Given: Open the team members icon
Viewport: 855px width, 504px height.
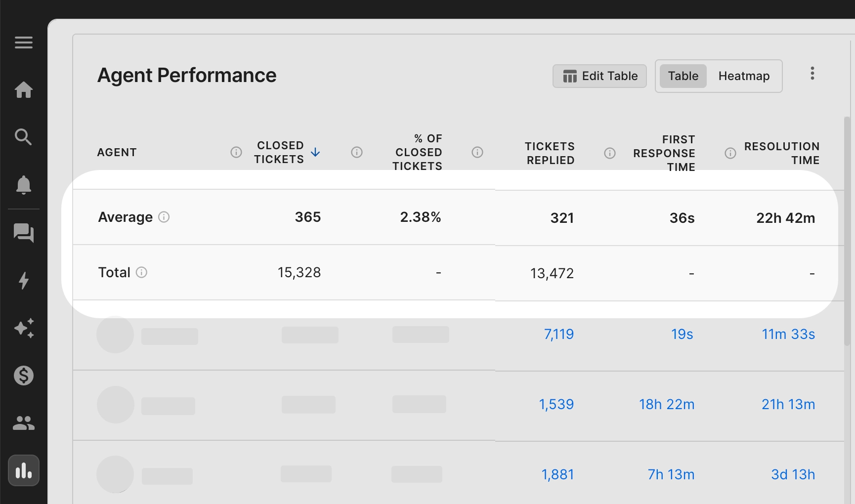Looking at the screenshot, I should point(23,422).
